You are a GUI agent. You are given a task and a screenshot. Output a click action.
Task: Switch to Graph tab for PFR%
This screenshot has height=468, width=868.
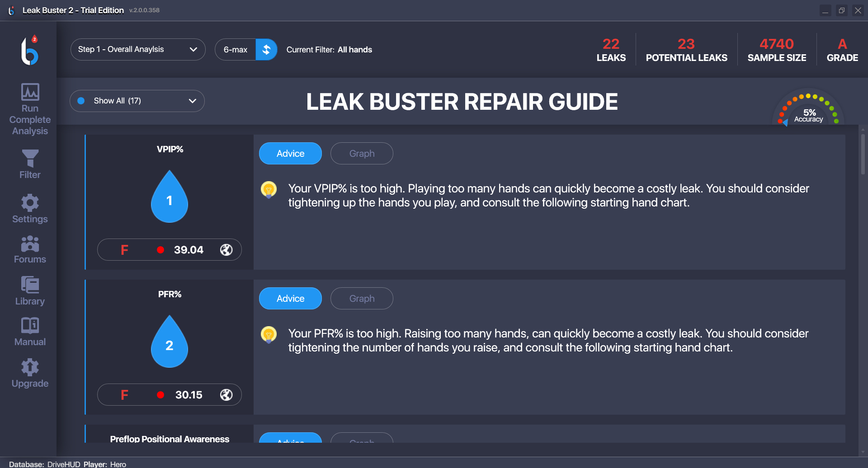[362, 299]
